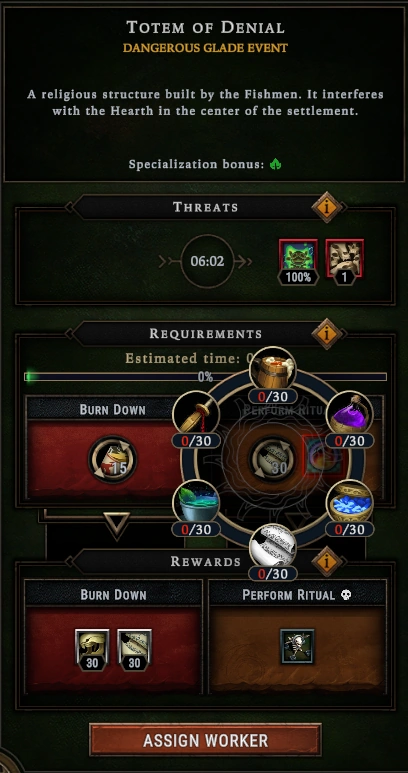Viewport: 408px width, 773px height.
Task: Click the skeleton reward icon under Perform Ritual
Action: [x=297, y=646]
